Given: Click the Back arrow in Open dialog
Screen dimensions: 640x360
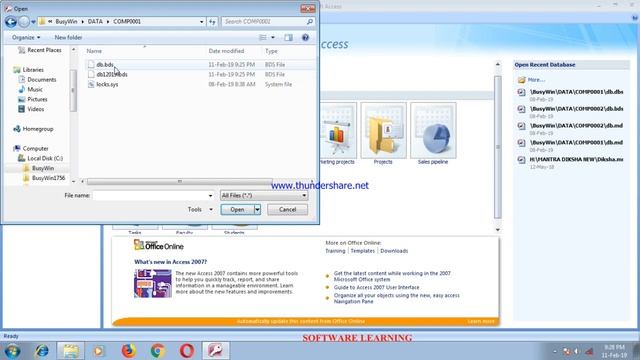Looking at the screenshot, I should point(11,22).
